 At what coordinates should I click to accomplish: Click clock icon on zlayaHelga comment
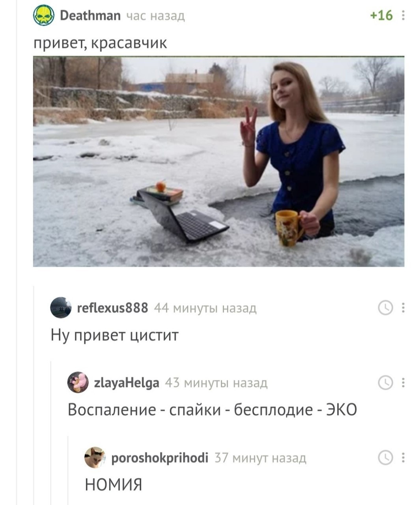[386, 382]
